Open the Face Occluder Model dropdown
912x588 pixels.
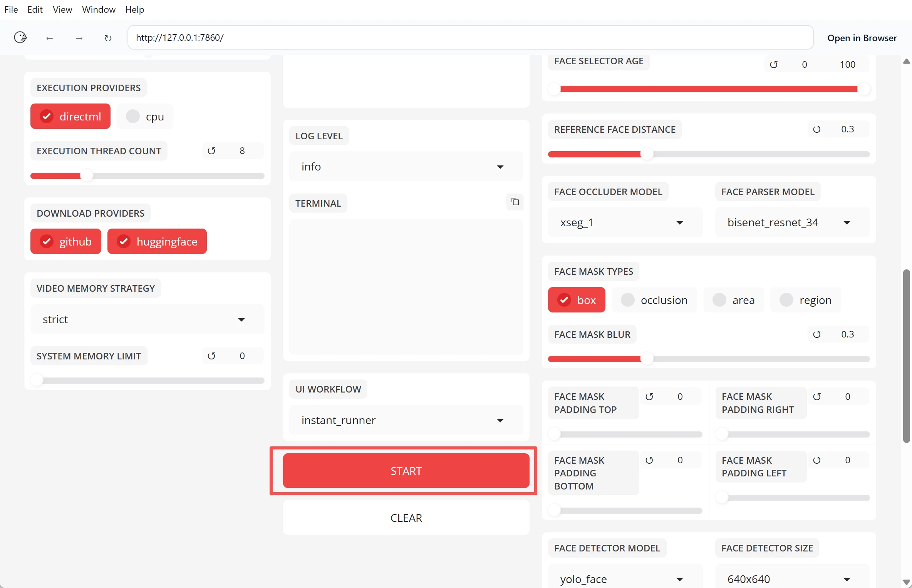[625, 222]
